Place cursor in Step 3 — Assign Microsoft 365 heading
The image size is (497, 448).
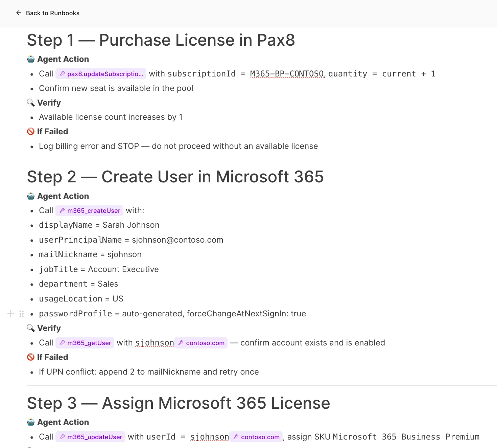(x=179, y=403)
